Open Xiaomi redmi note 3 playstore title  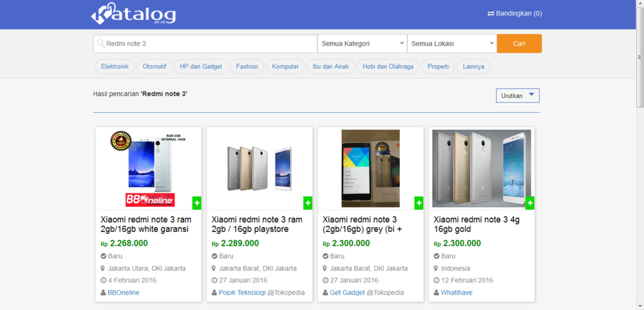pos(257,224)
